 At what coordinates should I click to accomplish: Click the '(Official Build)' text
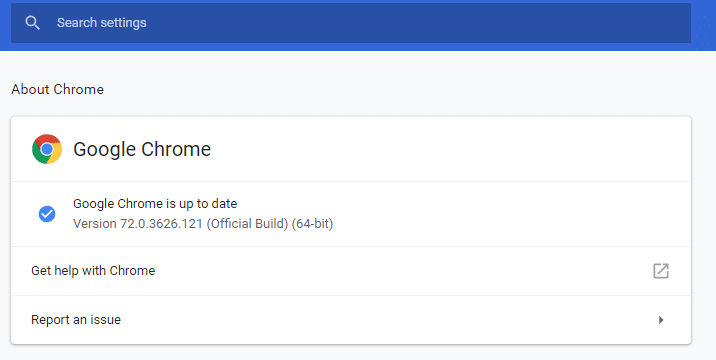[247, 224]
